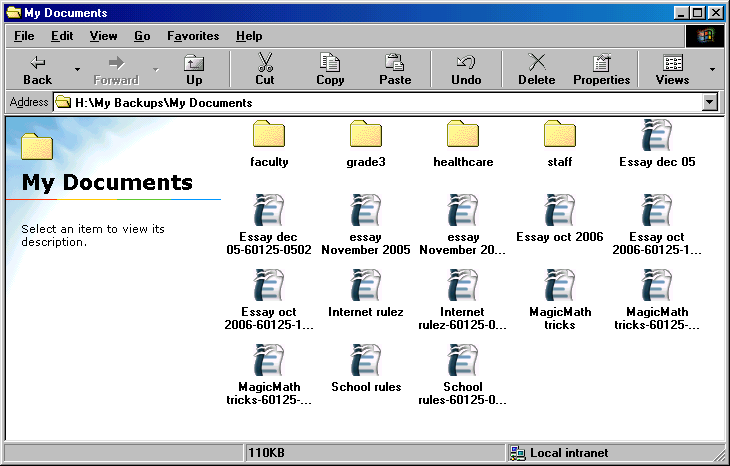Select the essay November 2005 document
Screen dimensions: 730x466
[366, 224]
